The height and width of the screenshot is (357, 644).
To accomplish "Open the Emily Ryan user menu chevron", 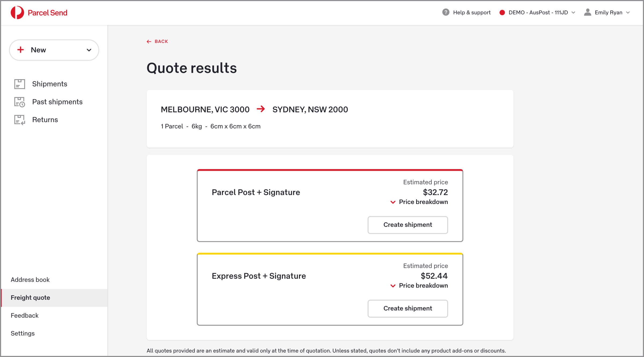I will click(628, 13).
